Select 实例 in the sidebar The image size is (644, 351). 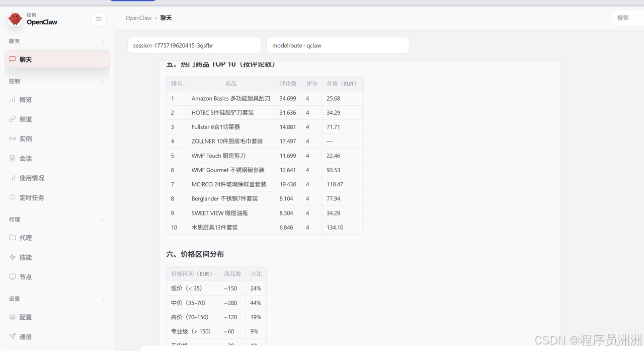[x=57, y=139]
